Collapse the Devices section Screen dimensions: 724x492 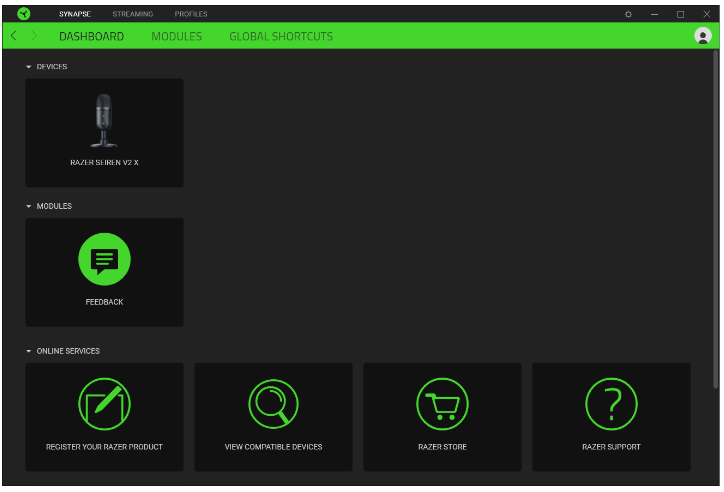point(29,67)
